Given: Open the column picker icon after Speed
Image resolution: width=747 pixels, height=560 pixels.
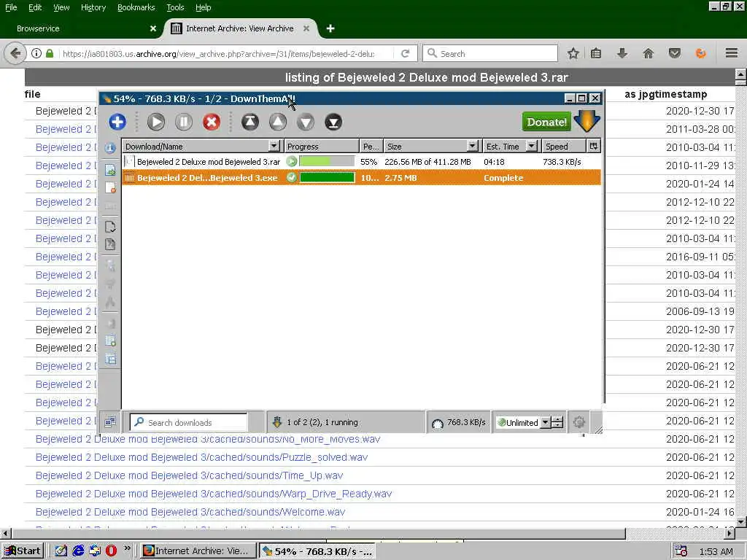Looking at the screenshot, I should pyautogui.click(x=594, y=146).
